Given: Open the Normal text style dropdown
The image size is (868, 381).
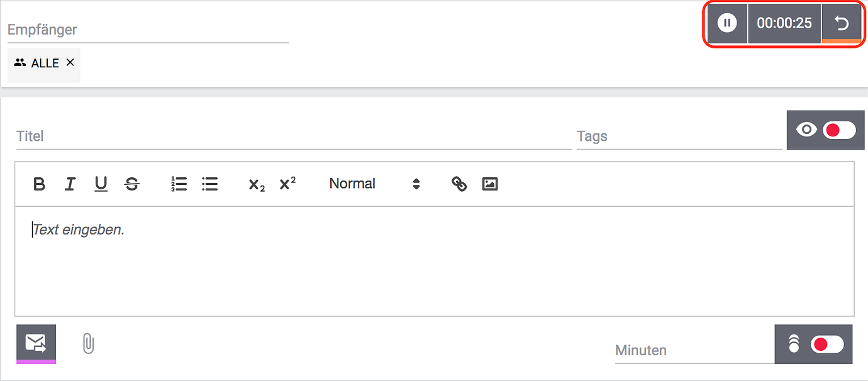Looking at the screenshot, I should (x=374, y=184).
